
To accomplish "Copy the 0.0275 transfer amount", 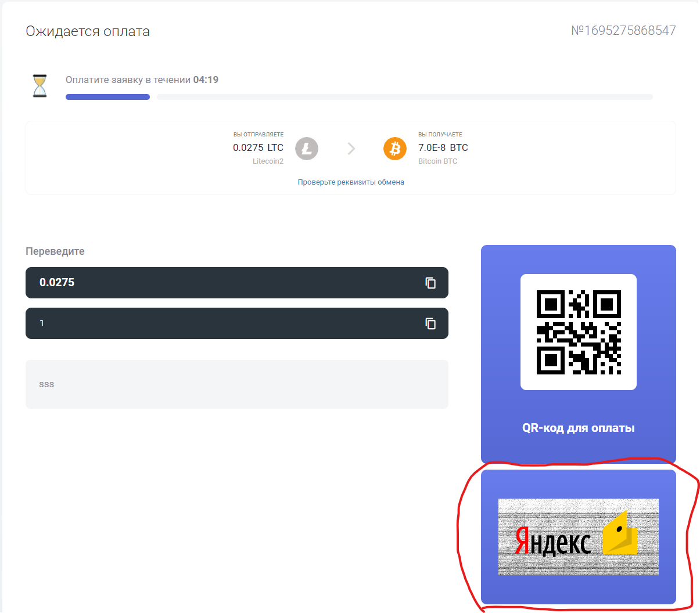I will tap(430, 283).
